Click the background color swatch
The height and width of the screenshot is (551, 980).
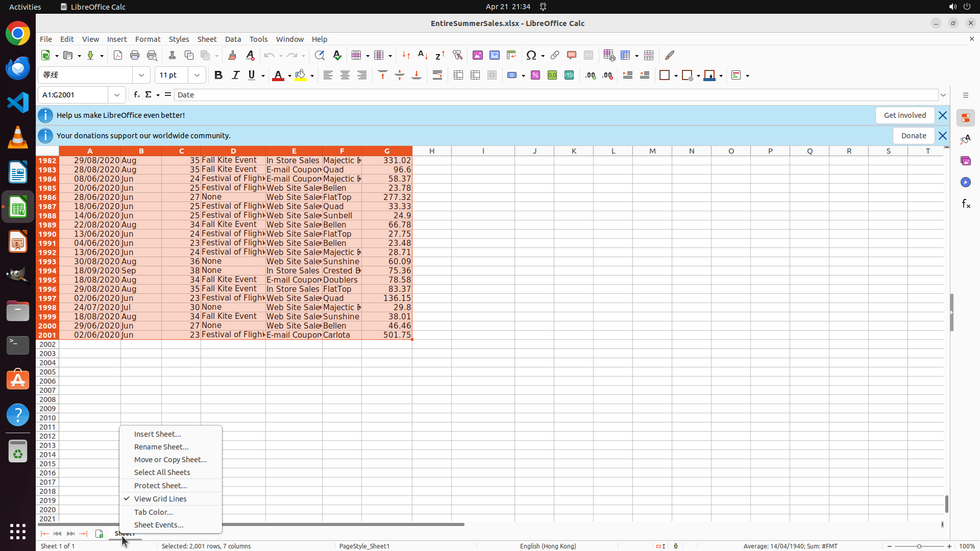(x=301, y=76)
